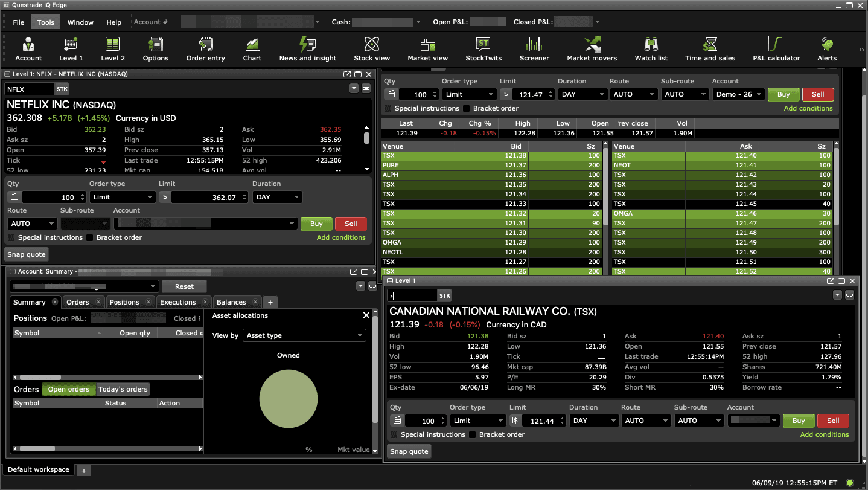Viewport: 868px width, 490px height.
Task: Open the Tools menu
Action: (45, 21)
